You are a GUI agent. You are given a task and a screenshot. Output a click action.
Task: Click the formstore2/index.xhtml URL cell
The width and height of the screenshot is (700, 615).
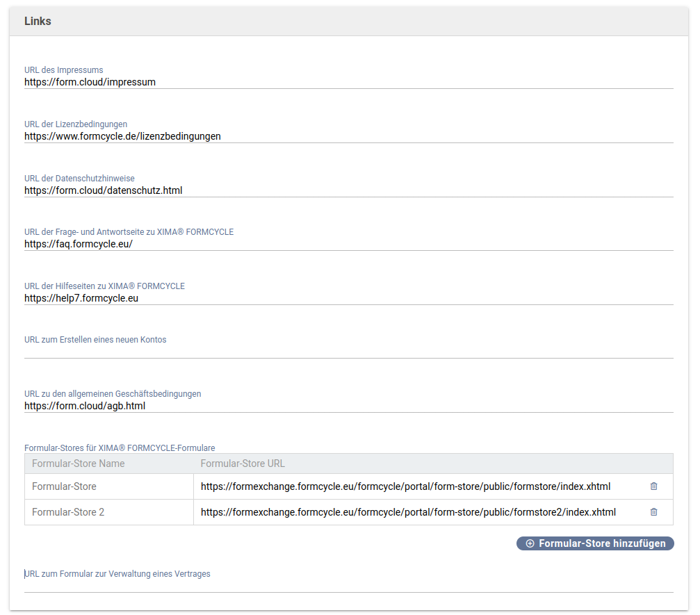(408, 512)
